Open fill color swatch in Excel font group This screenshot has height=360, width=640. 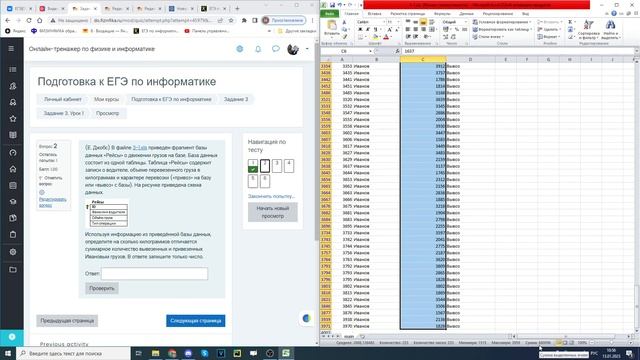(376, 37)
